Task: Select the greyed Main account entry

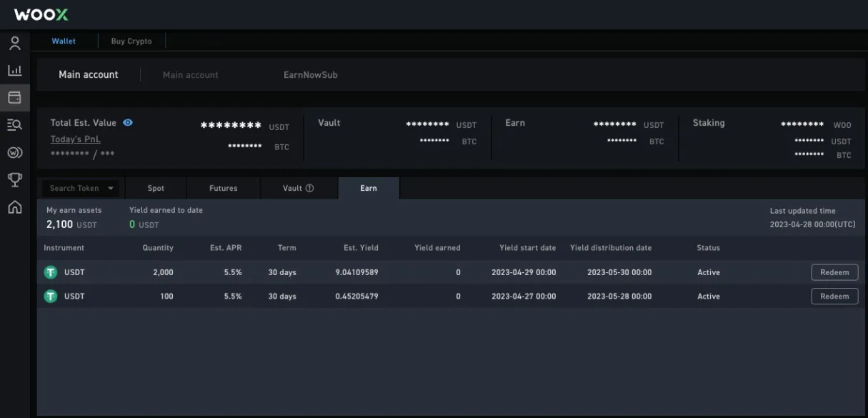Action: tap(191, 75)
